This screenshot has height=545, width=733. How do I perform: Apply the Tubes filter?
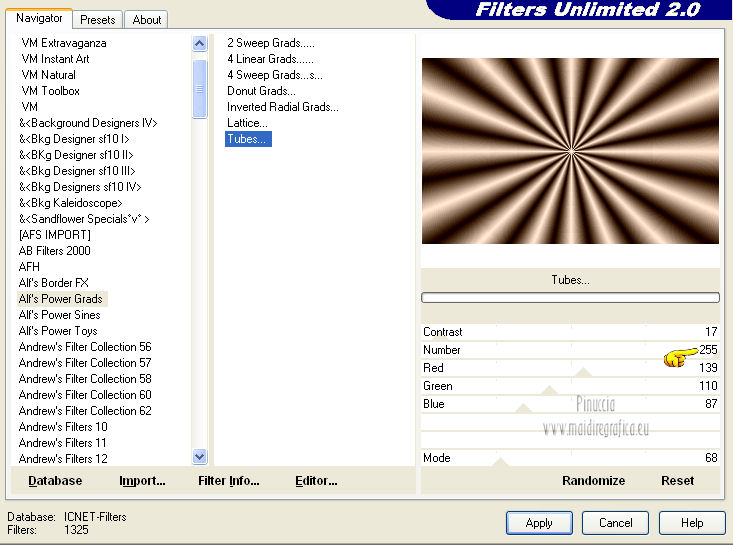click(539, 523)
